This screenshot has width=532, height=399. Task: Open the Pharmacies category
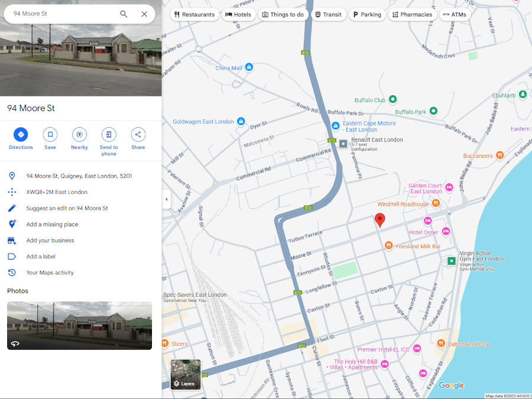point(412,14)
